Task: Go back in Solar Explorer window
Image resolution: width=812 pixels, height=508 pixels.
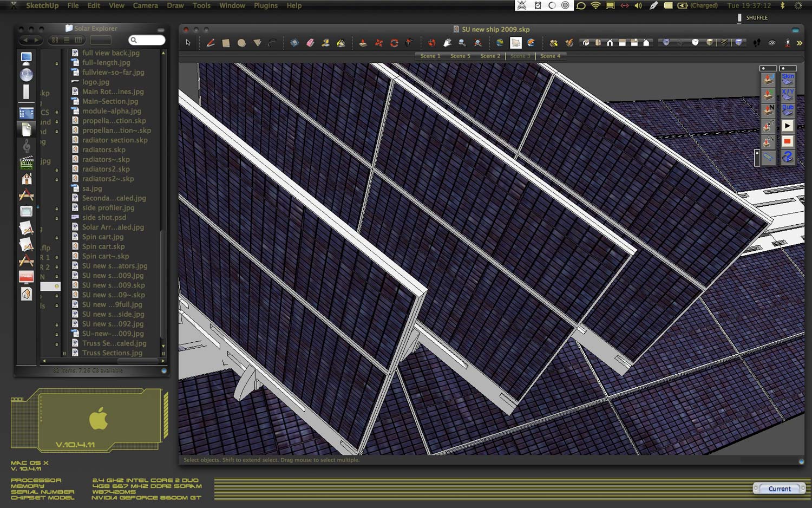Action: (24, 40)
